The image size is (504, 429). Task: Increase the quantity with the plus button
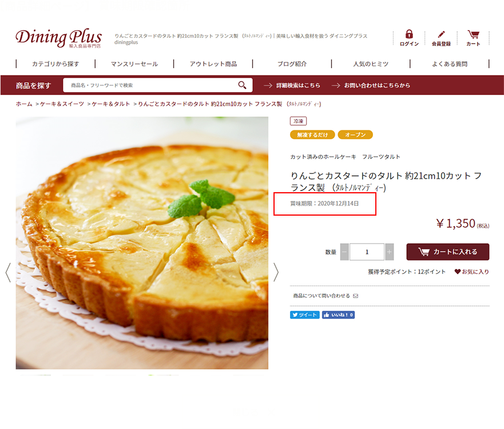389,252
